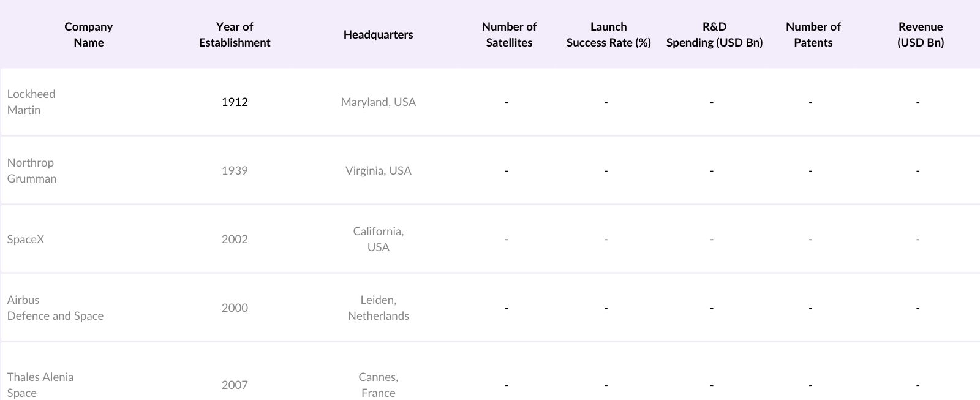
Task: Click the Number of Satellites header
Action: click(509, 34)
